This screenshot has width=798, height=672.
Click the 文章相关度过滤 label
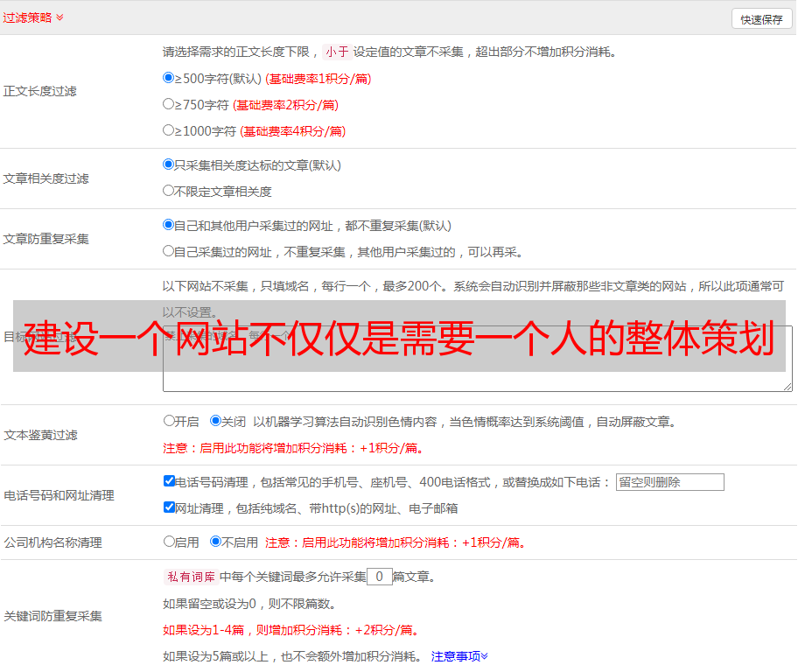click(45, 179)
